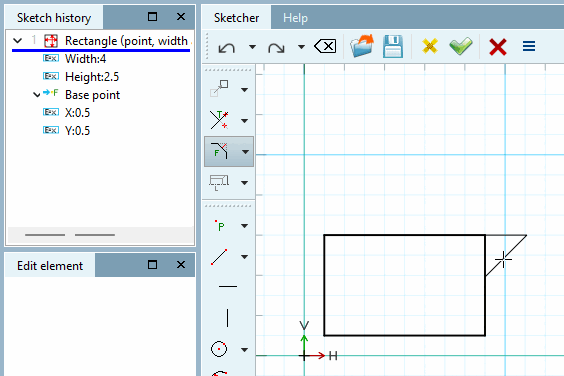The width and height of the screenshot is (564, 376).
Task: Accept sketch with green checkmark
Action: (x=461, y=46)
